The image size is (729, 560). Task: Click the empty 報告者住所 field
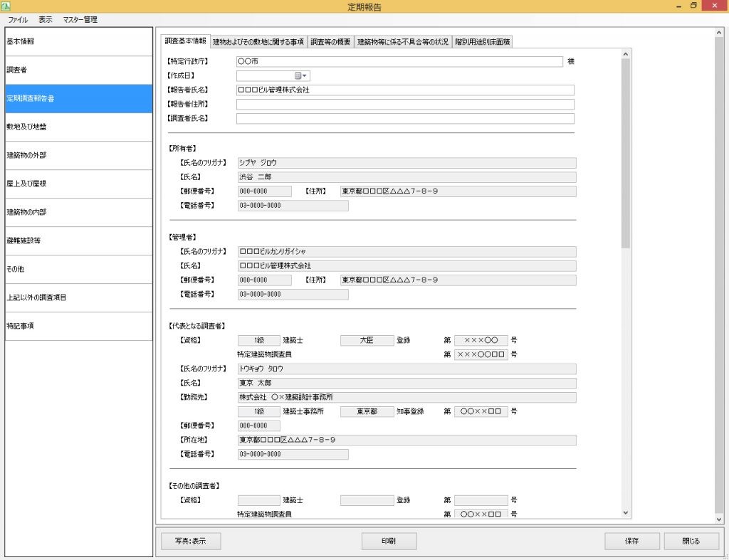point(405,104)
